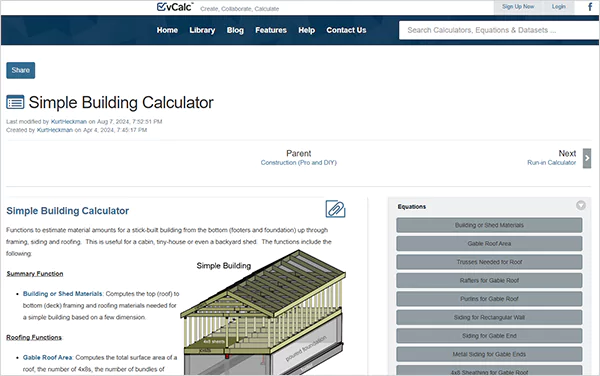Go to next page with the arrow button
The height and width of the screenshot is (376, 600).
click(587, 158)
